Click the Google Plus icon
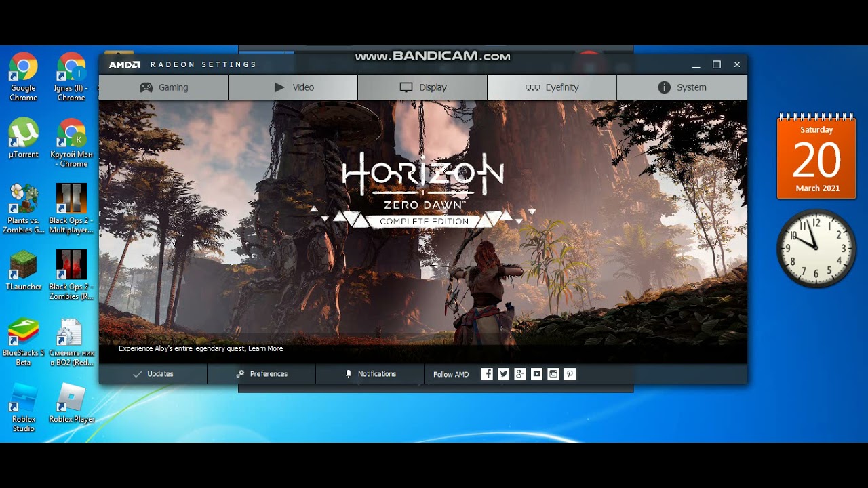This screenshot has width=868, height=488. (x=520, y=374)
